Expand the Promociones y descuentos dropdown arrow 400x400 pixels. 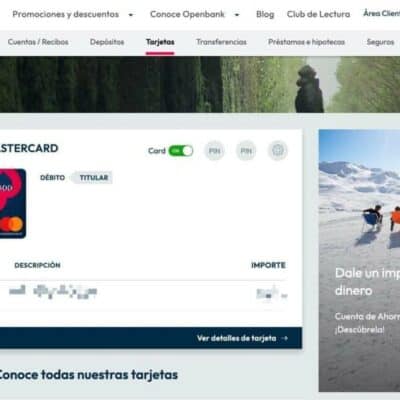[131, 15]
